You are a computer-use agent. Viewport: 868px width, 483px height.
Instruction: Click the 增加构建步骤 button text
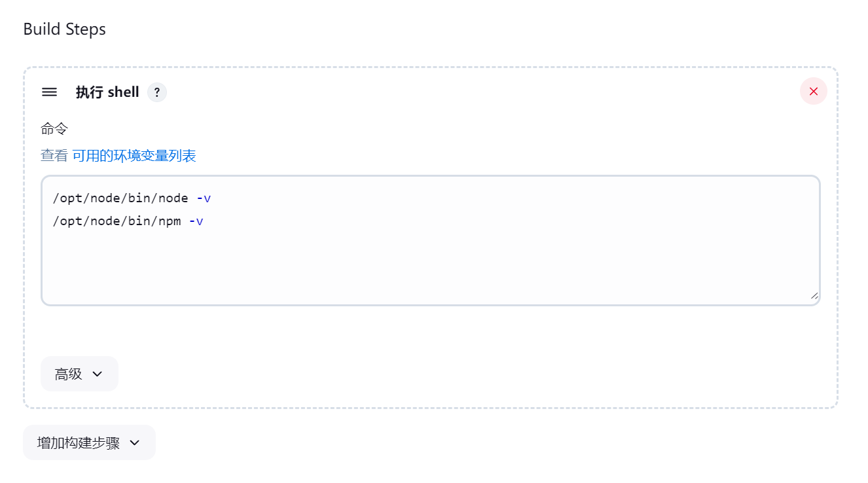coord(79,442)
